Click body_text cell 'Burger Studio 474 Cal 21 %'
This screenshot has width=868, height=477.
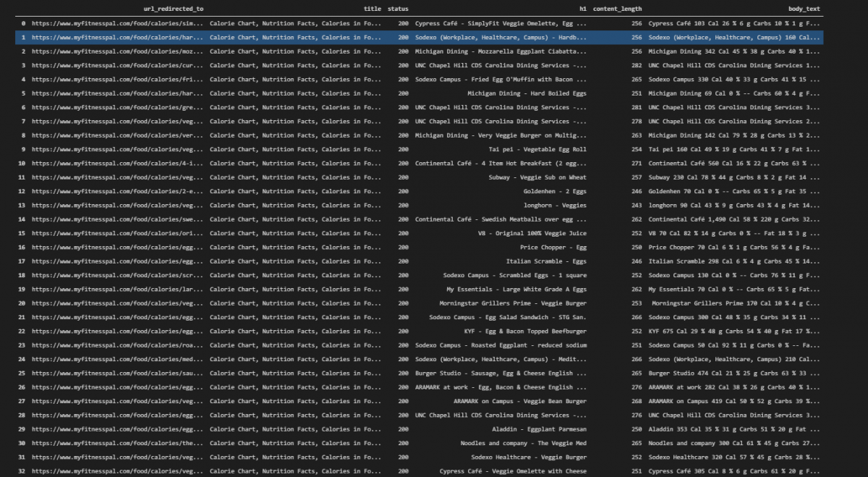point(734,373)
